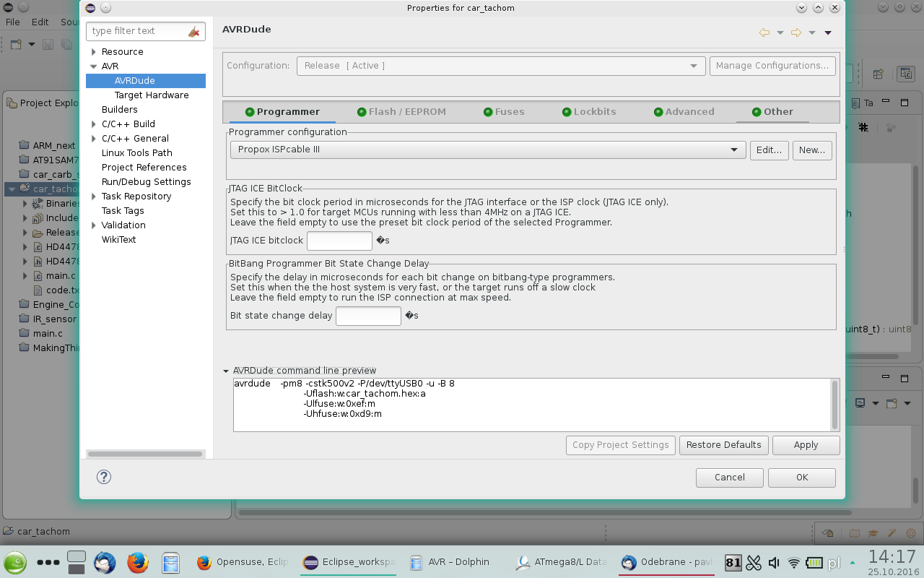
Task: Open the activities icon with three dots
Action: pos(48,562)
